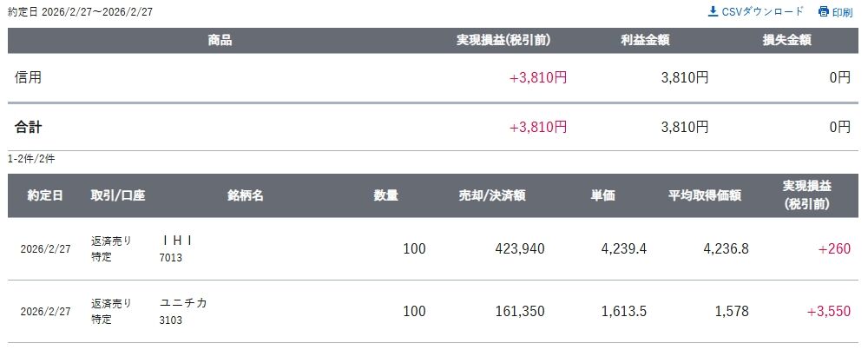Click the +3,550 realized profit value

pos(827,311)
